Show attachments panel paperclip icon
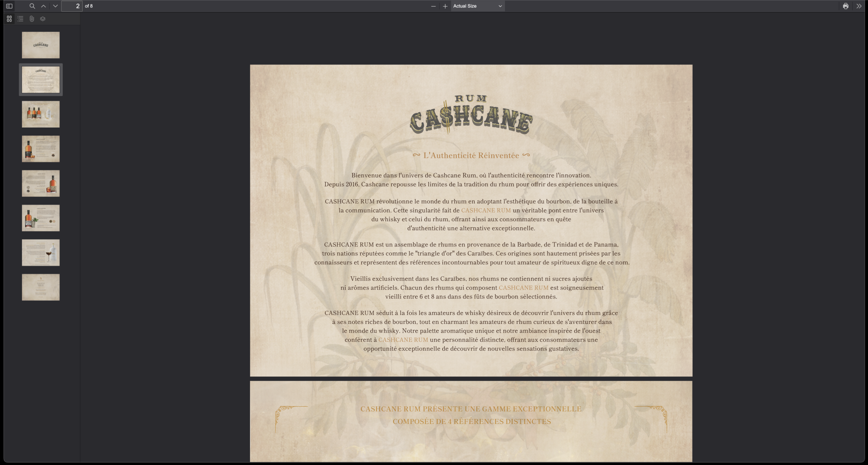Image resolution: width=868 pixels, height=465 pixels. (32, 19)
